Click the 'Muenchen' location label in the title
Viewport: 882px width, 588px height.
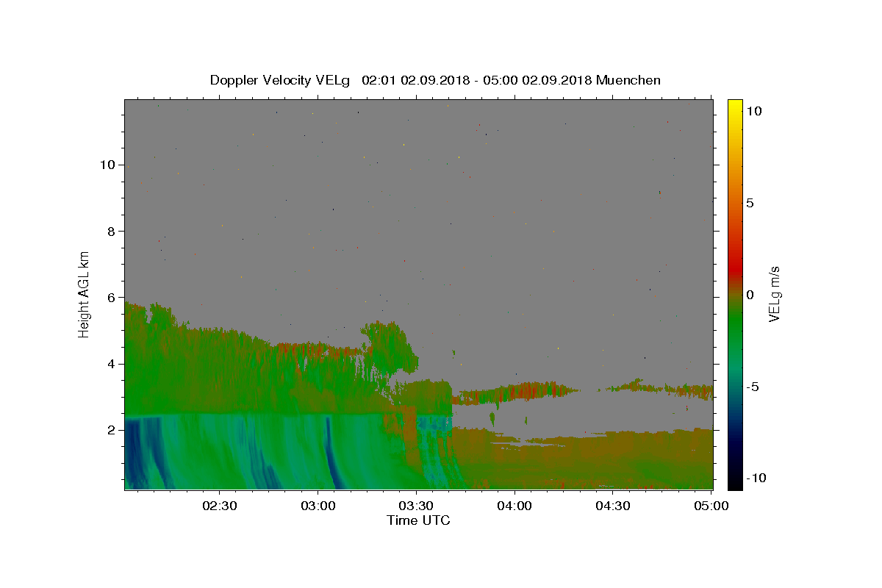click(628, 80)
